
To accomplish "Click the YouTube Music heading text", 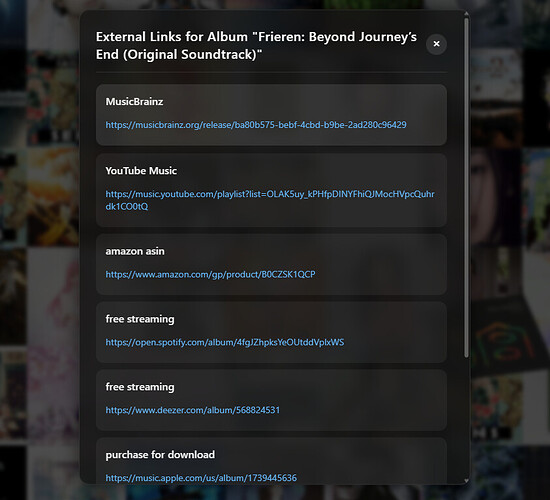I will coord(141,171).
